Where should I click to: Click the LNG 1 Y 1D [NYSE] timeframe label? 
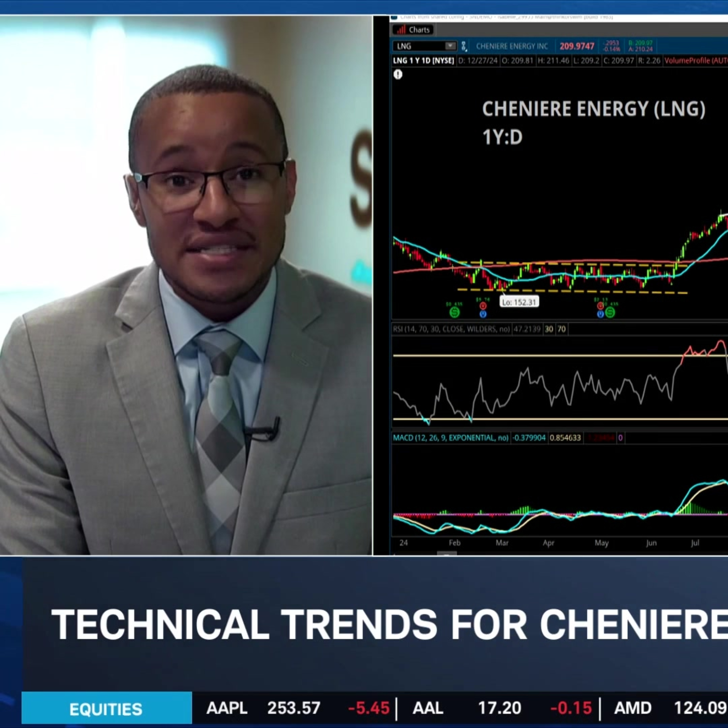(423, 61)
